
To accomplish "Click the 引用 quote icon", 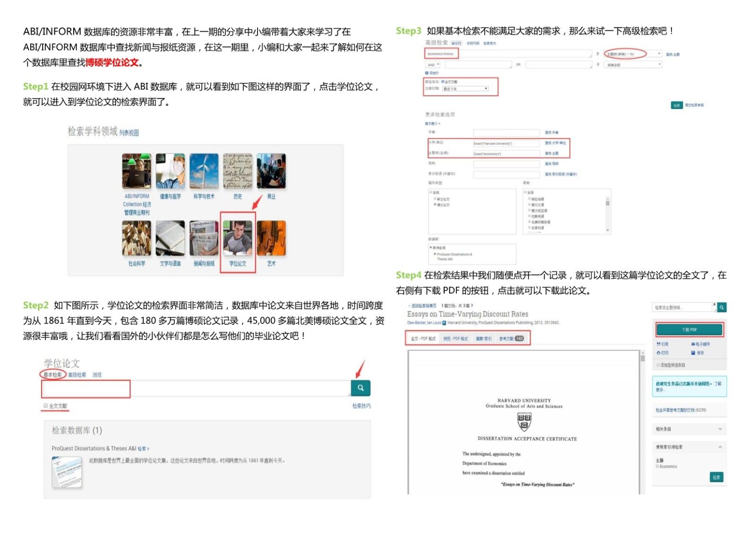I will point(659,344).
